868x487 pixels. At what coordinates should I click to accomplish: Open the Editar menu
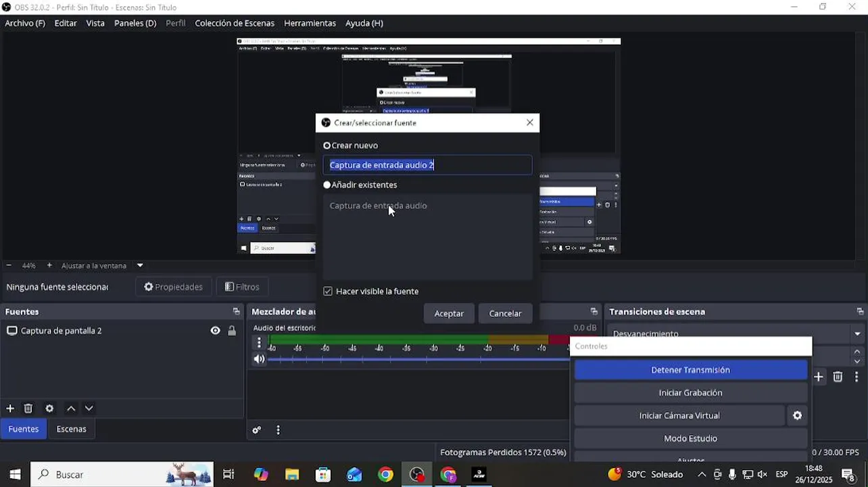pos(66,23)
